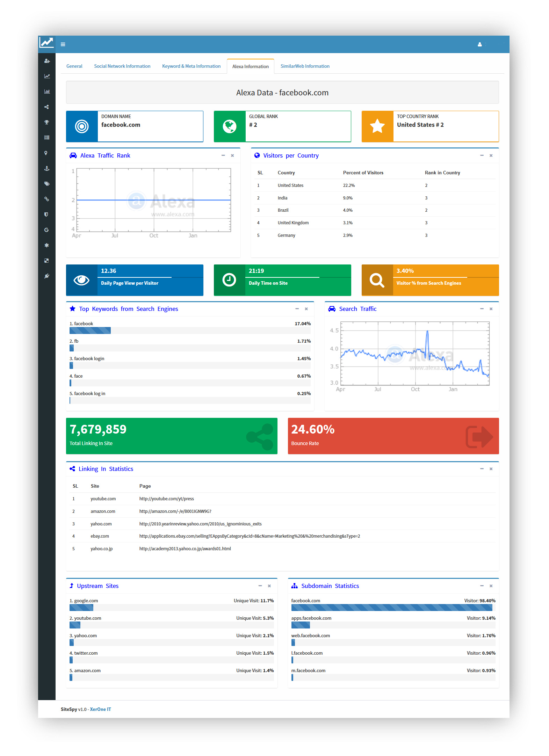
Task: Collapse the Upstream Sites panel
Action: click(x=260, y=586)
